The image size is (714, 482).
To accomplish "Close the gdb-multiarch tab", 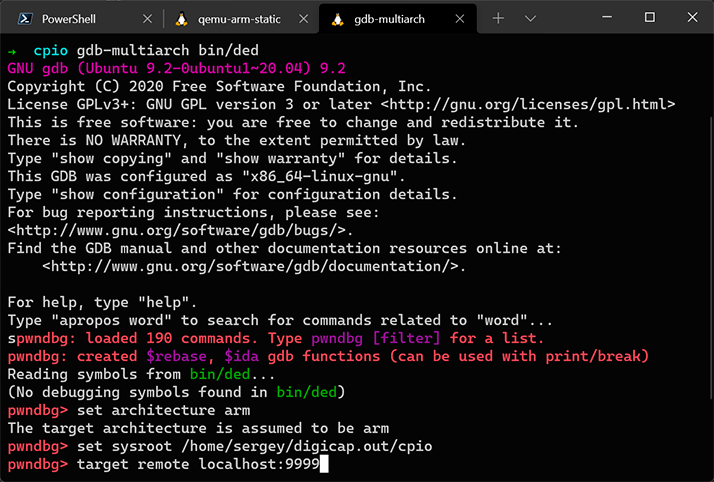I will [x=460, y=18].
